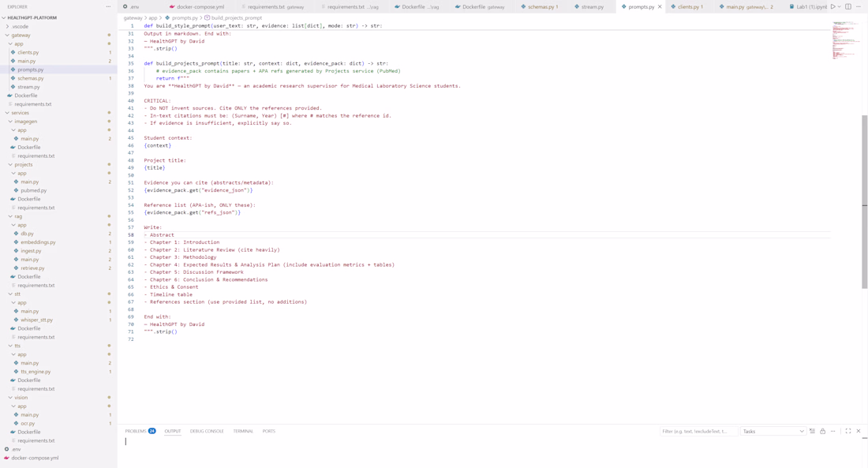Collapse the services folder

click(x=21, y=112)
